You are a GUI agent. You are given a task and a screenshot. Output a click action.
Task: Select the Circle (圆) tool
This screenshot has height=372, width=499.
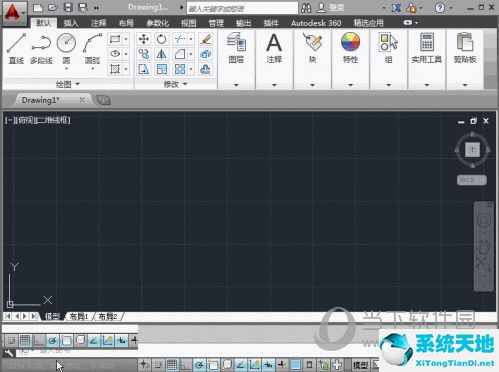(66, 47)
